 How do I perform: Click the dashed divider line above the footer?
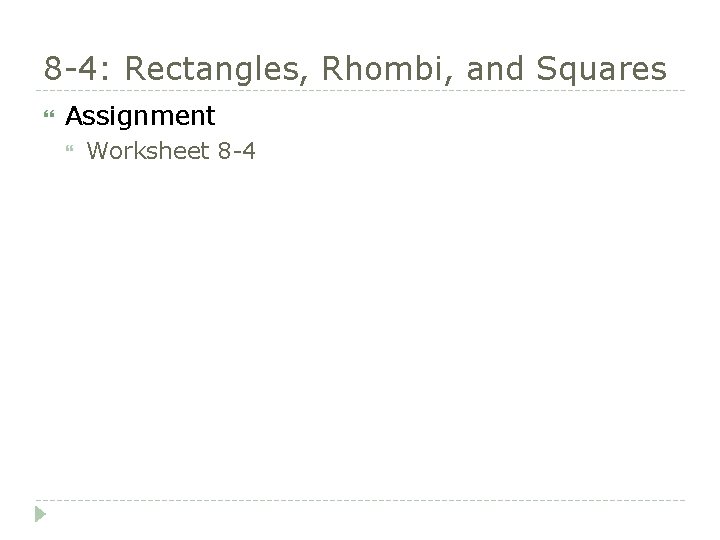[360, 500]
